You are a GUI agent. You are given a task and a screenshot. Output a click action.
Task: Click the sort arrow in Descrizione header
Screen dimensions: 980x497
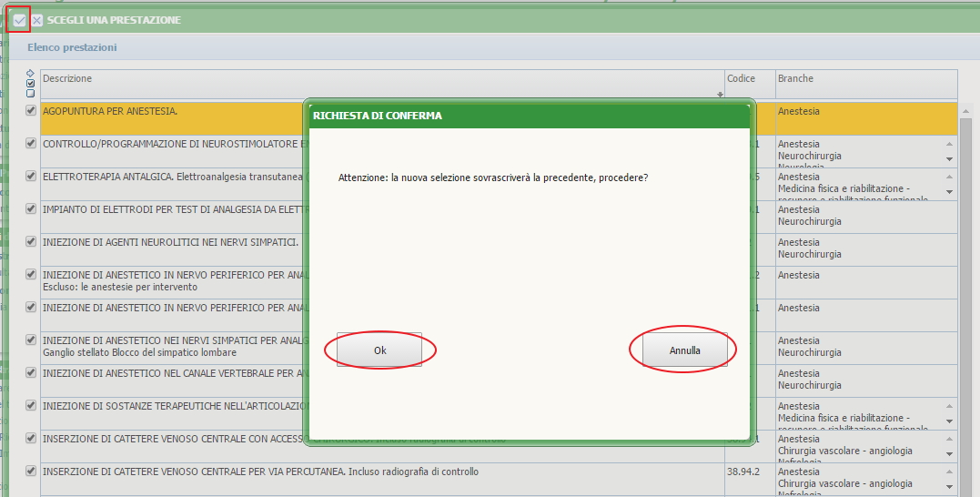(720, 95)
